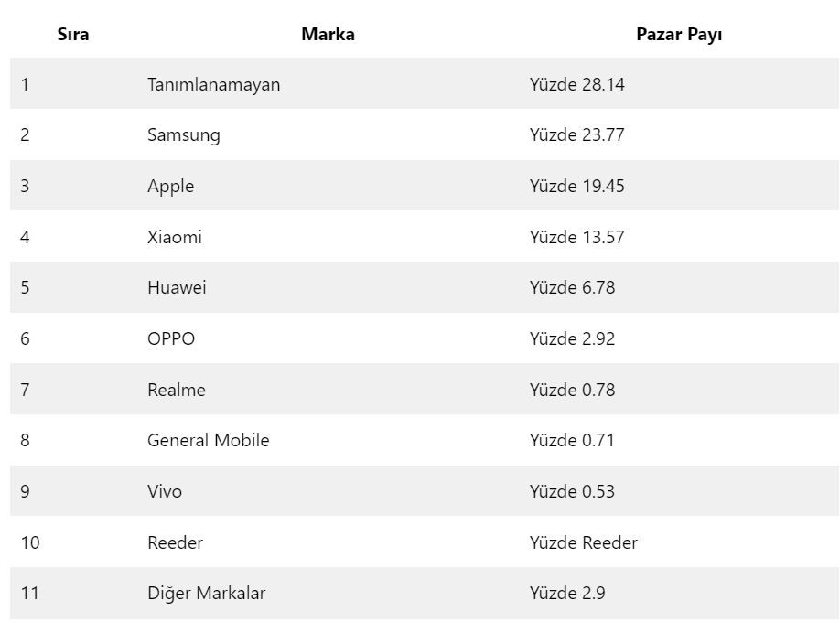The image size is (840, 622).
Task: Click the Xiaomi brand cell
Action: point(174,237)
